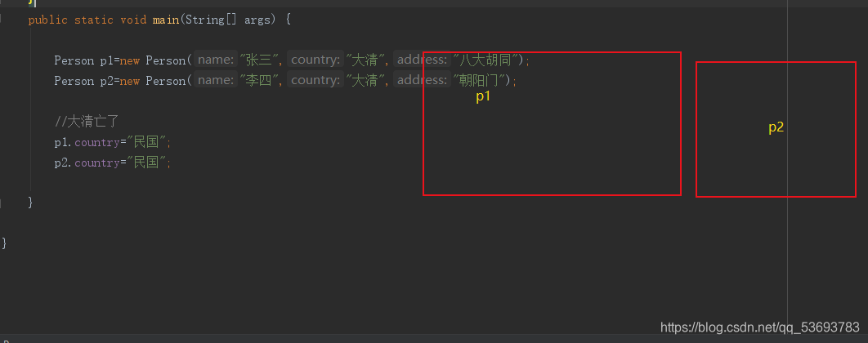
Task: Click the string "张三"
Action: click(260, 60)
